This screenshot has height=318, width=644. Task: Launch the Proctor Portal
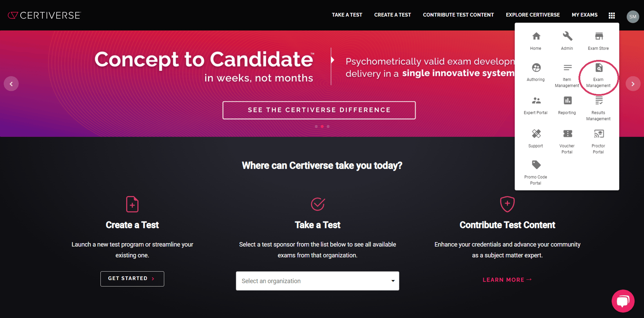pos(598,134)
